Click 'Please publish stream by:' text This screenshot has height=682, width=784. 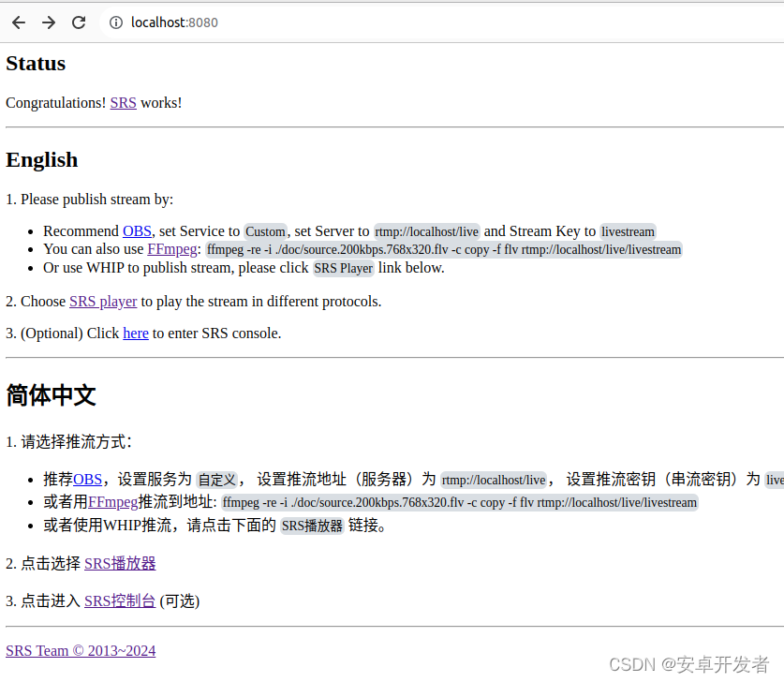pos(97,200)
